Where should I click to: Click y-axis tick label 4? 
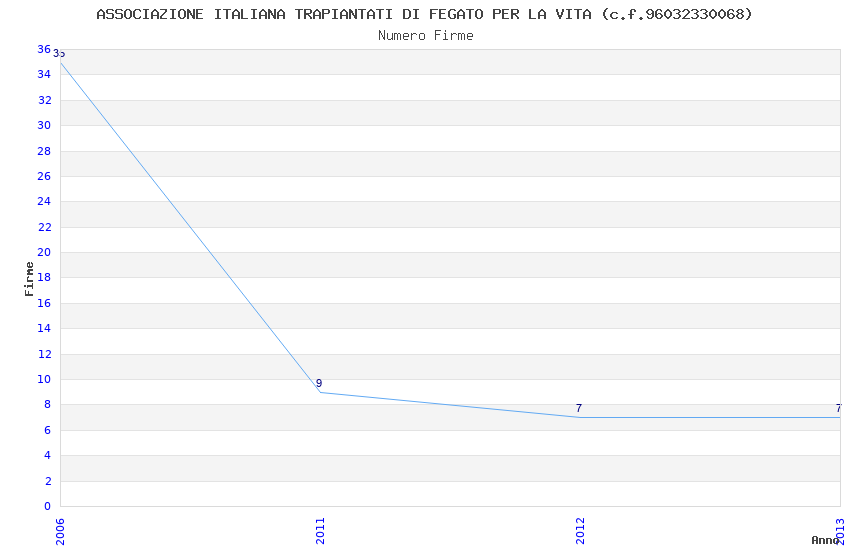pyautogui.click(x=47, y=455)
